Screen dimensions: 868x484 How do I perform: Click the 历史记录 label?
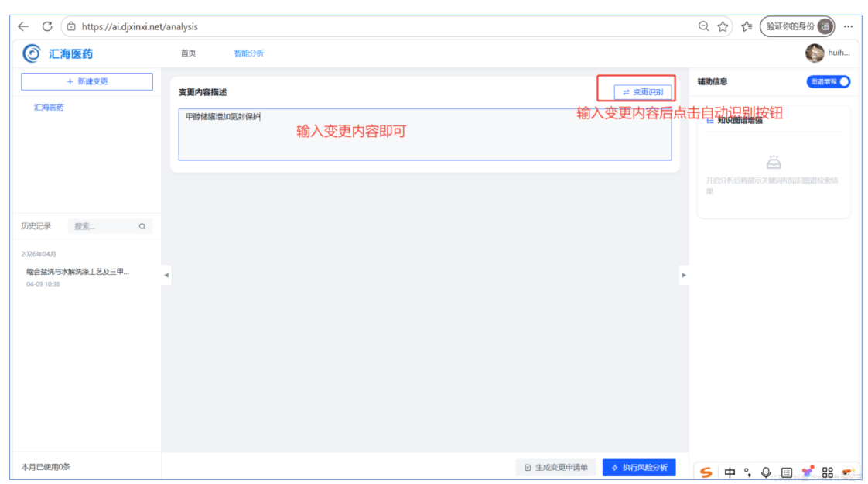coord(36,226)
